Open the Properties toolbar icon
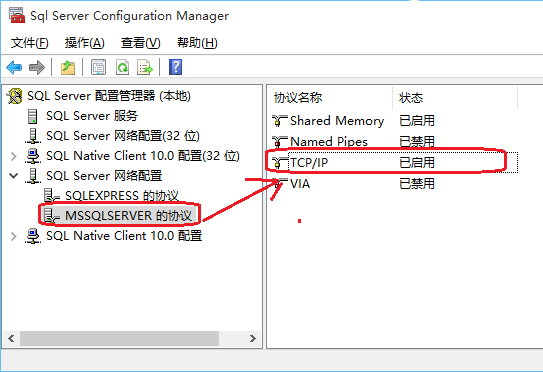Viewport: 543px width, 372px height. click(x=98, y=67)
